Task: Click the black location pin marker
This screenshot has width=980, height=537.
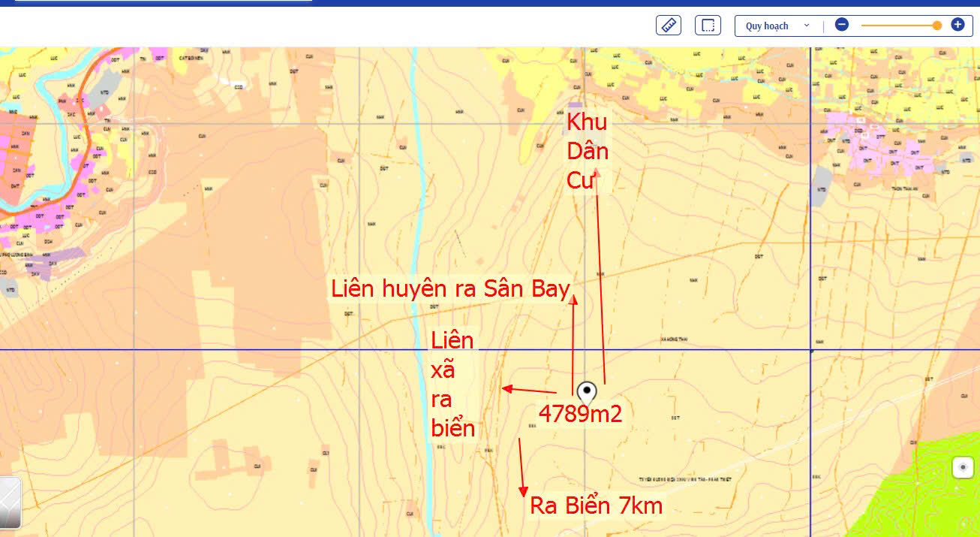Action: (x=587, y=394)
